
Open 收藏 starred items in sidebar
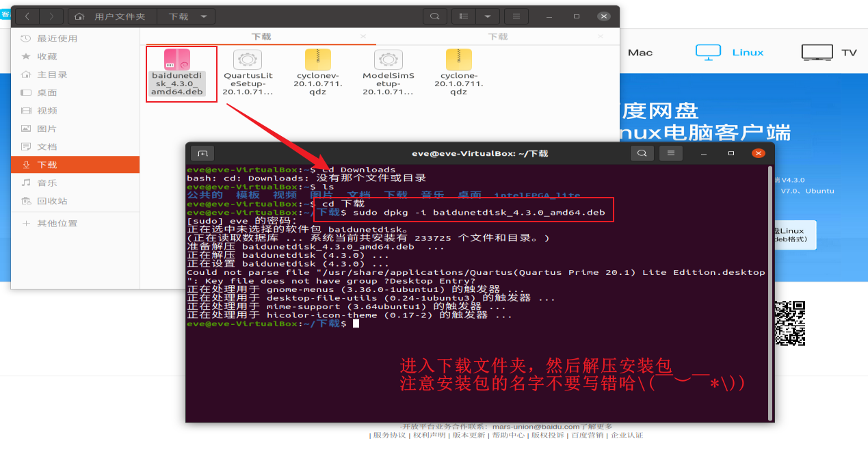(75, 56)
